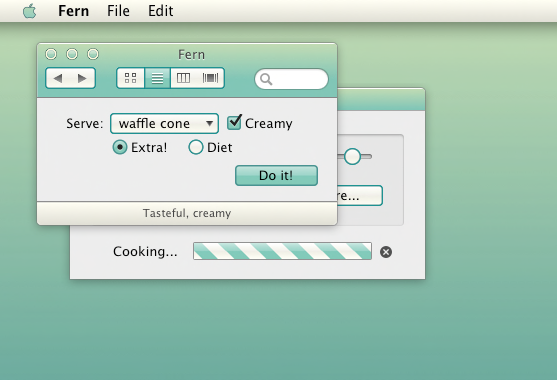Uncheck the Creamy checkbox

coord(234,122)
